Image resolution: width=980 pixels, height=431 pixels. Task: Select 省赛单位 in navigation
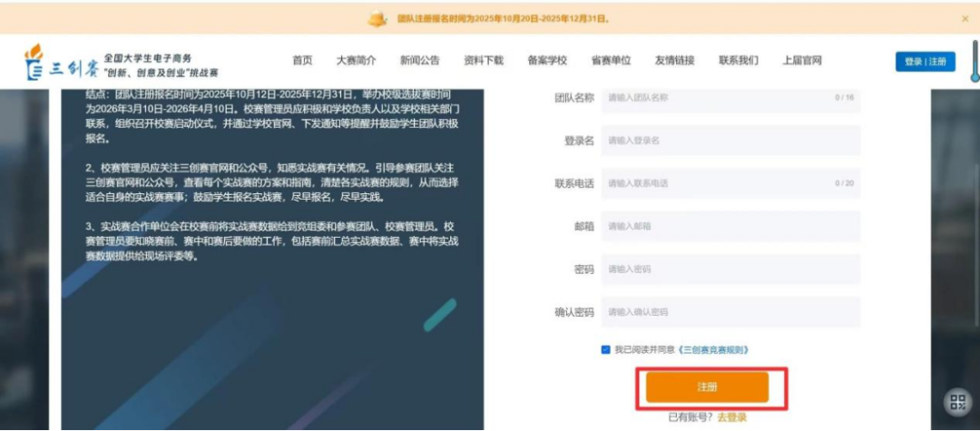[x=611, y=61]
